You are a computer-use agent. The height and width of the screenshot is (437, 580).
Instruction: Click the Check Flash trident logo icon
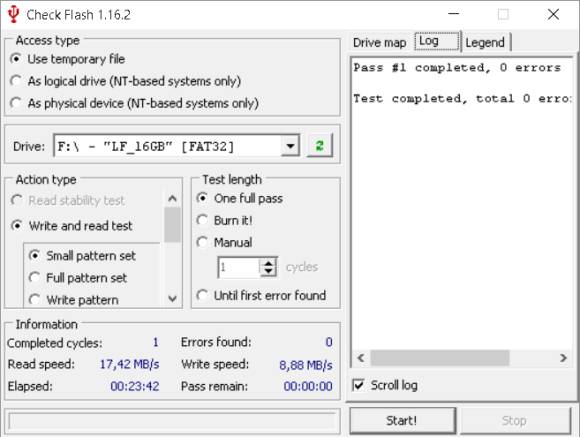pos(13,14)
